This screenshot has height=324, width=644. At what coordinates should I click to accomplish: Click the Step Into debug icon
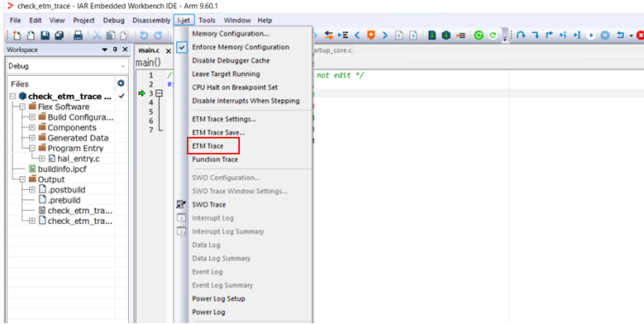click(535, 35)
